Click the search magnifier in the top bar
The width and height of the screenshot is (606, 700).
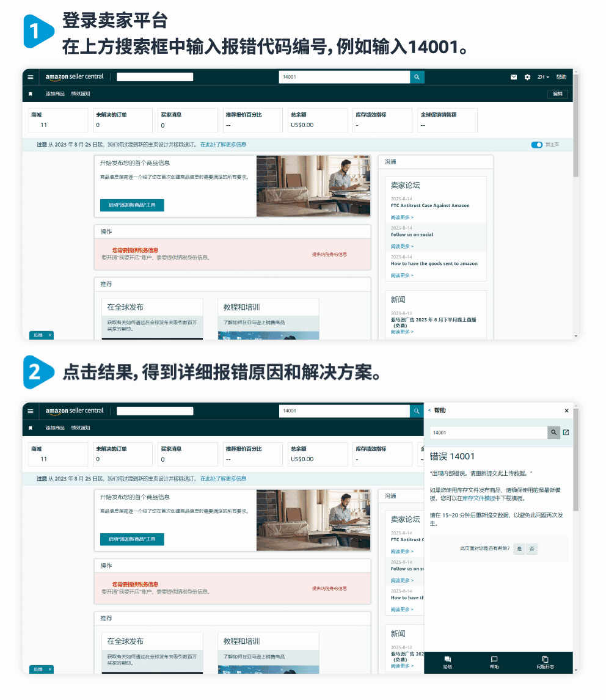[x=417, y=77]
